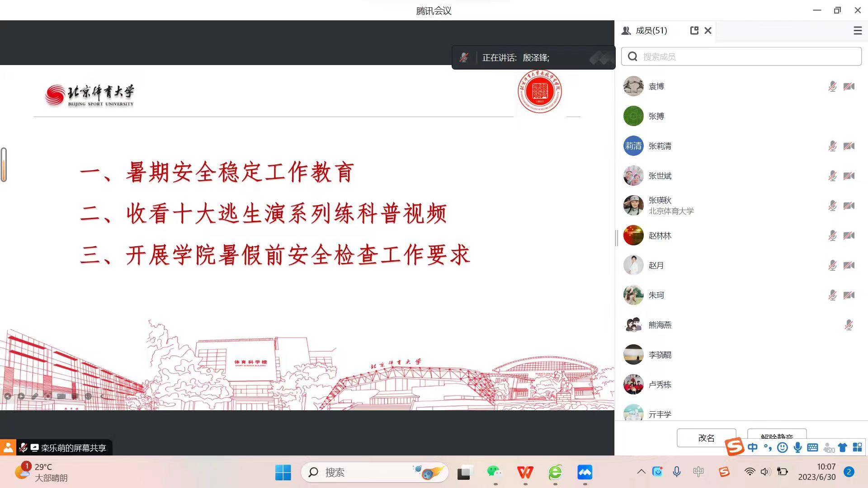868x488 pixels.
Task: Open the Sogou on-screen keyboard
Action: (x=812, y=447)
